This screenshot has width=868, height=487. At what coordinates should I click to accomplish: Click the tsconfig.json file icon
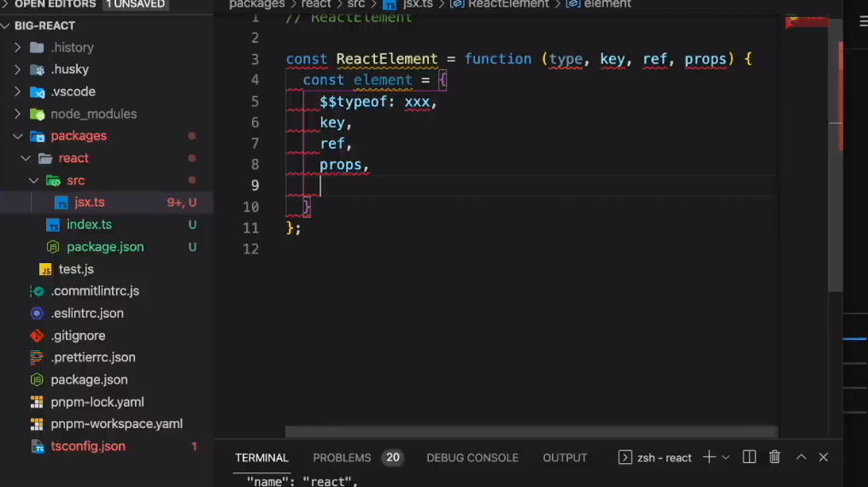(x=37, y=447)
